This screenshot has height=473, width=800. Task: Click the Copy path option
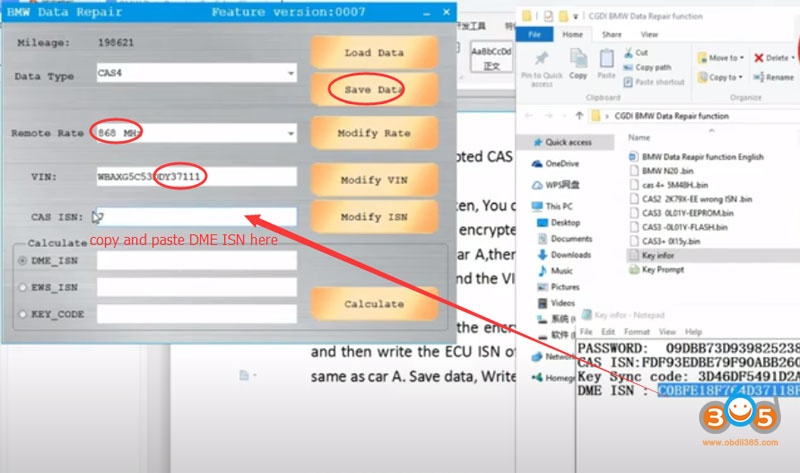pos(647,67)
